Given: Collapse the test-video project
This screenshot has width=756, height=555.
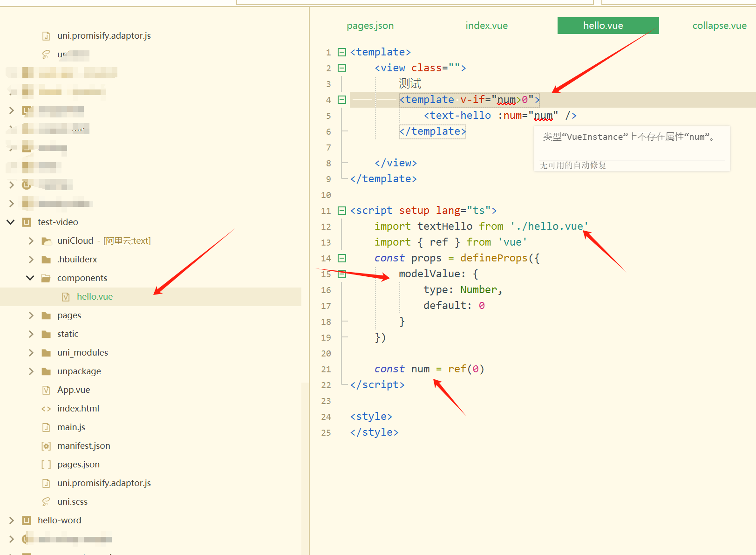Looking at the screenshot, I should click(11, 222).
